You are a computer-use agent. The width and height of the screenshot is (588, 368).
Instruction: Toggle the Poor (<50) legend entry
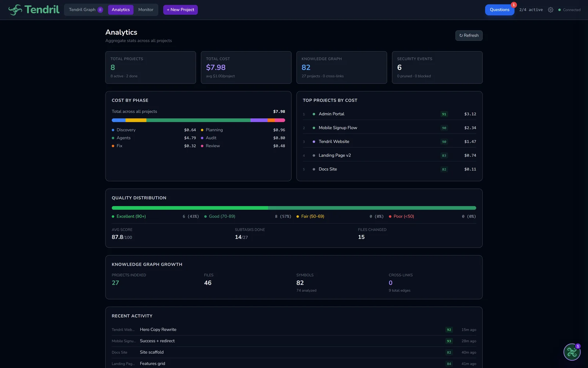pyautogui.click(x=402, y=216)
